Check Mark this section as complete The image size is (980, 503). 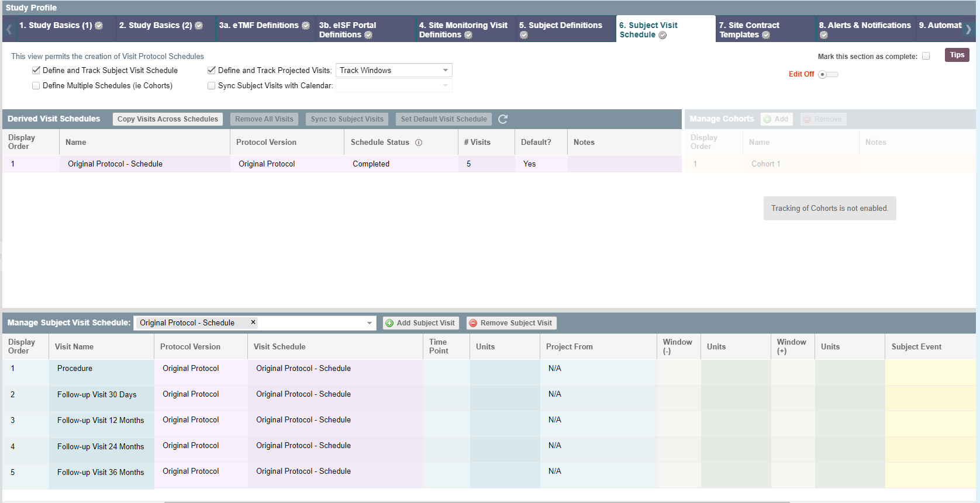click(x=926, y=56)
